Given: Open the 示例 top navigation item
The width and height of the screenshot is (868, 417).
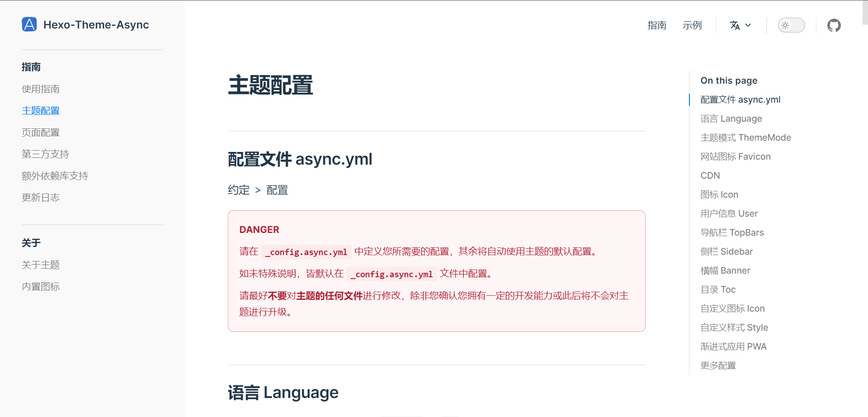Looking at the screenshot, I should [692, 25].
